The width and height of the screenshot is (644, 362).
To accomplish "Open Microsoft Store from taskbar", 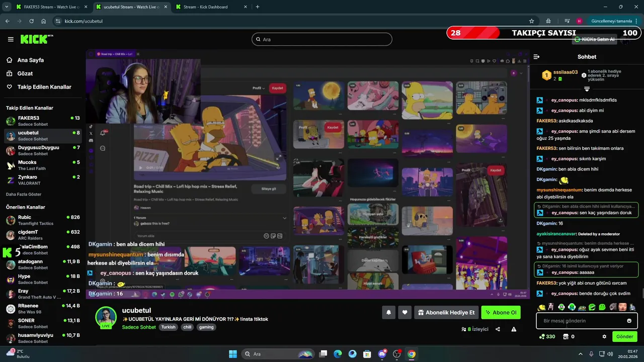I will tap(367, 354).
